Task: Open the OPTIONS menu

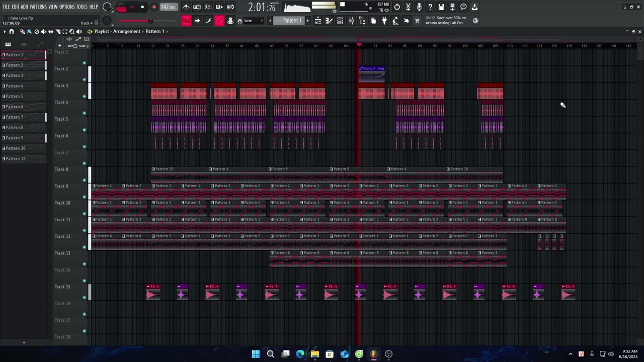Action: pos(67,7)
